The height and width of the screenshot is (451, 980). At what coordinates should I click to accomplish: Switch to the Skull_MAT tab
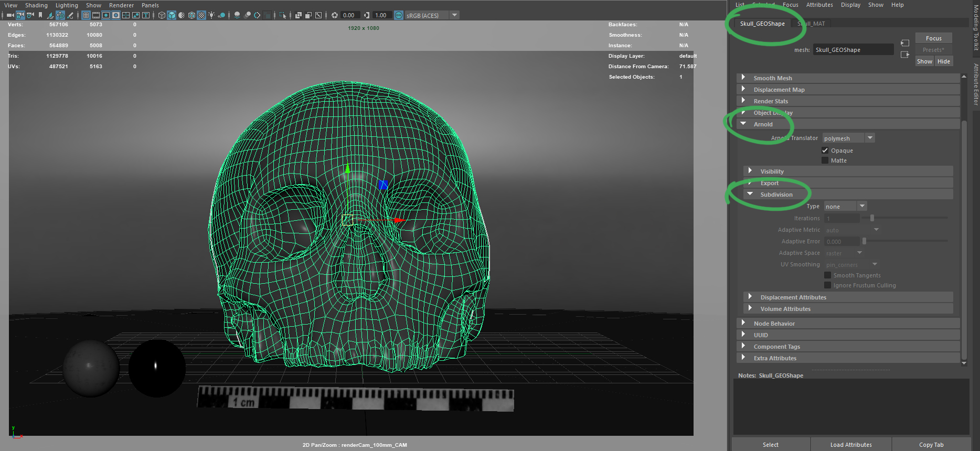812,24
